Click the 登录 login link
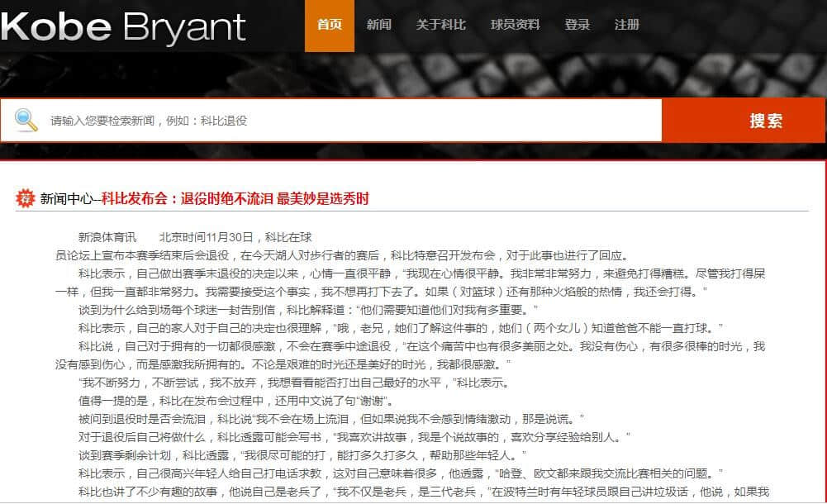This screenshot has width=827, height=504. coord(577,25)
